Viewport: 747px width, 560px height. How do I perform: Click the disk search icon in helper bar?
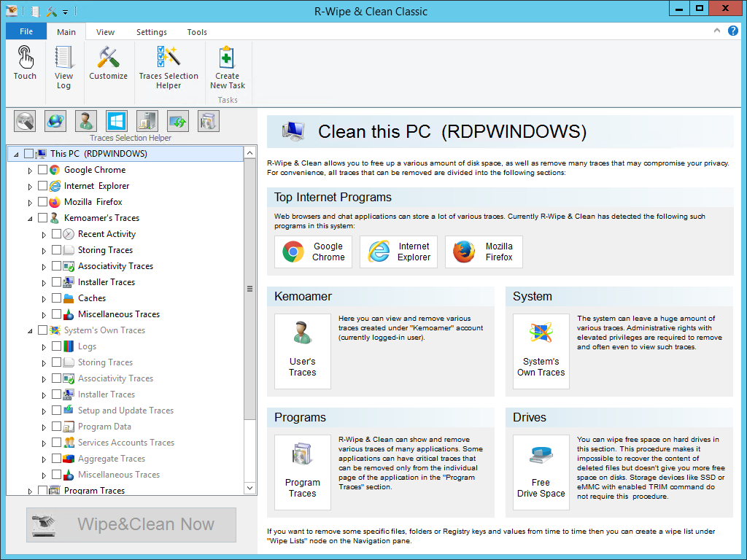click(25, 121)
